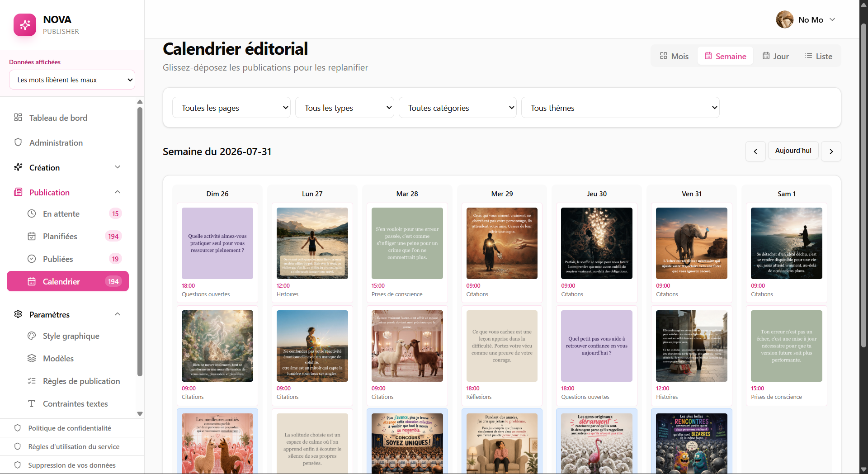Expand the Création menu section

(x=118, y=167)
